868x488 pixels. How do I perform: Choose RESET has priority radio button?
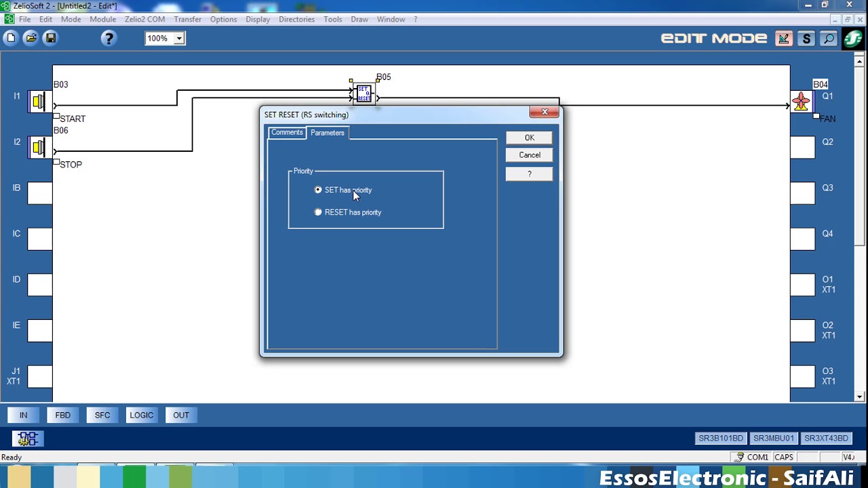point(318,212)
